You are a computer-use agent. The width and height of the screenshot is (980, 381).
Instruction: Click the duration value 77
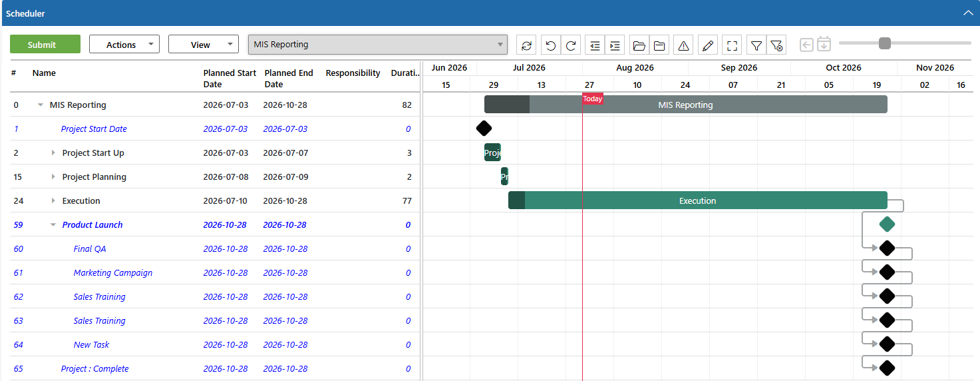407,201
